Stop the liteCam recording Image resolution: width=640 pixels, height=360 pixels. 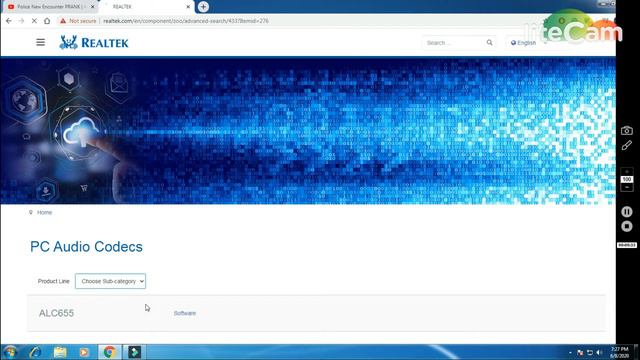[627, 226]
